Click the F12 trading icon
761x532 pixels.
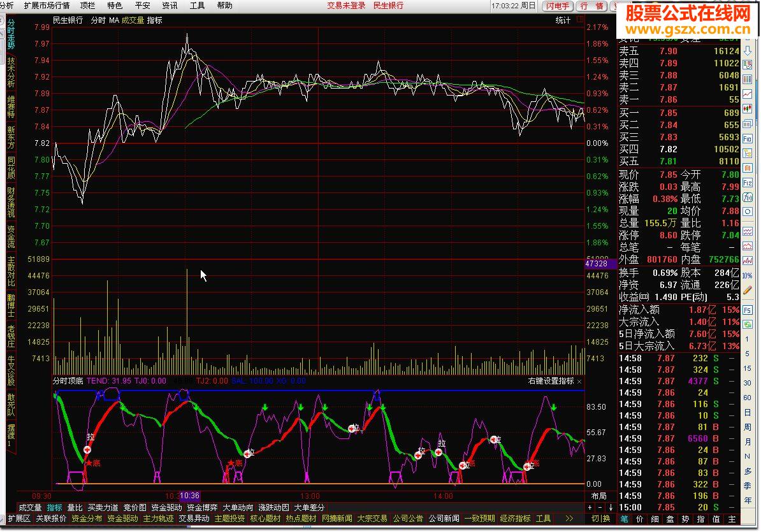click(748, 183)
